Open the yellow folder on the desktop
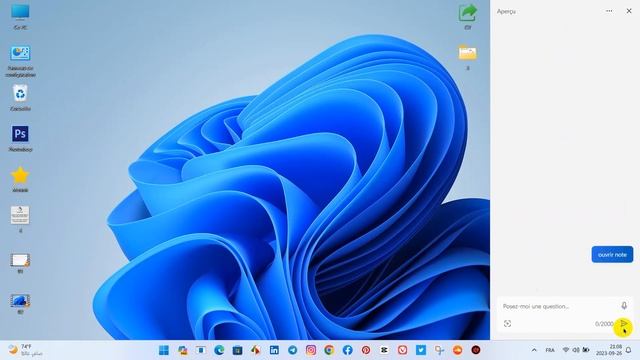The width and height of the screenshot is (640, 360). pos(468,57)
